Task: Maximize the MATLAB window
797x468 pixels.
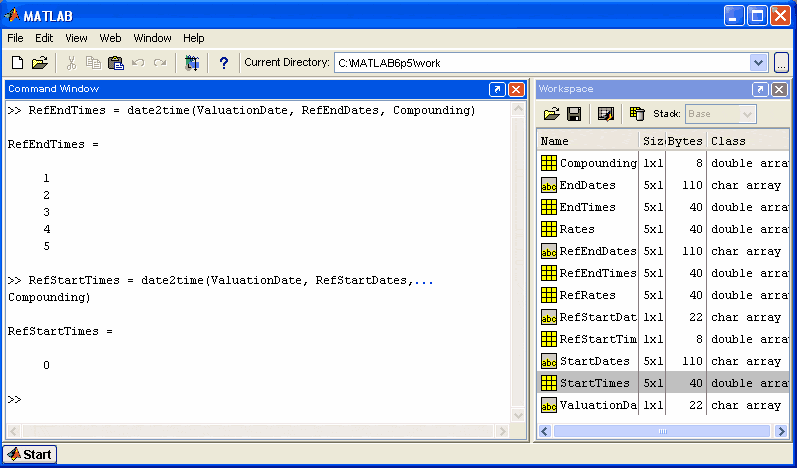Action: pos(757,16)
